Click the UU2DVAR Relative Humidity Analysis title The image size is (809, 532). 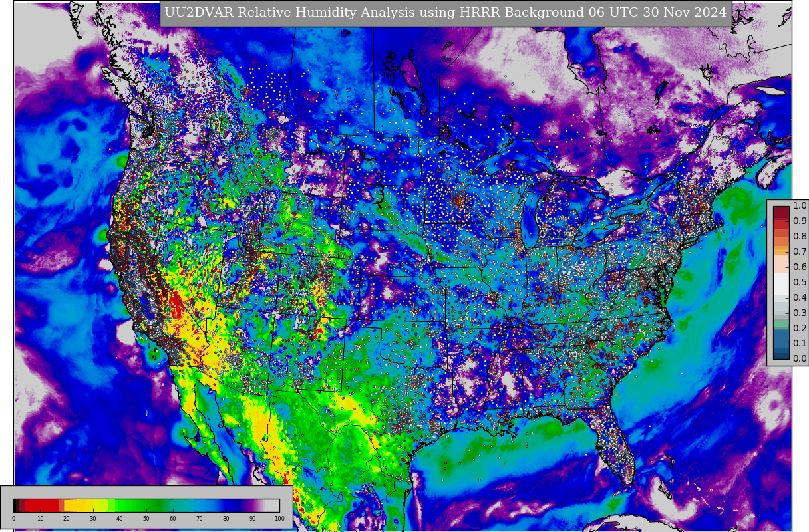point(446,13)
